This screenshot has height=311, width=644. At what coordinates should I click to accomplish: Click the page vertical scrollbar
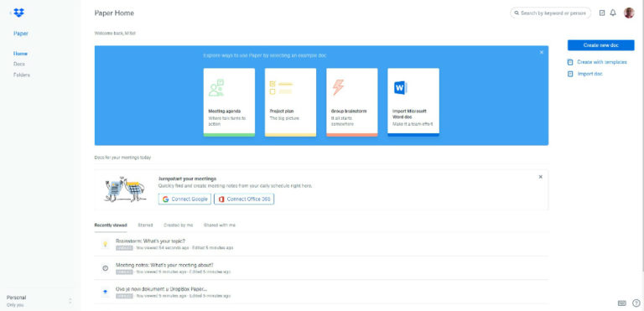point(642,136)
